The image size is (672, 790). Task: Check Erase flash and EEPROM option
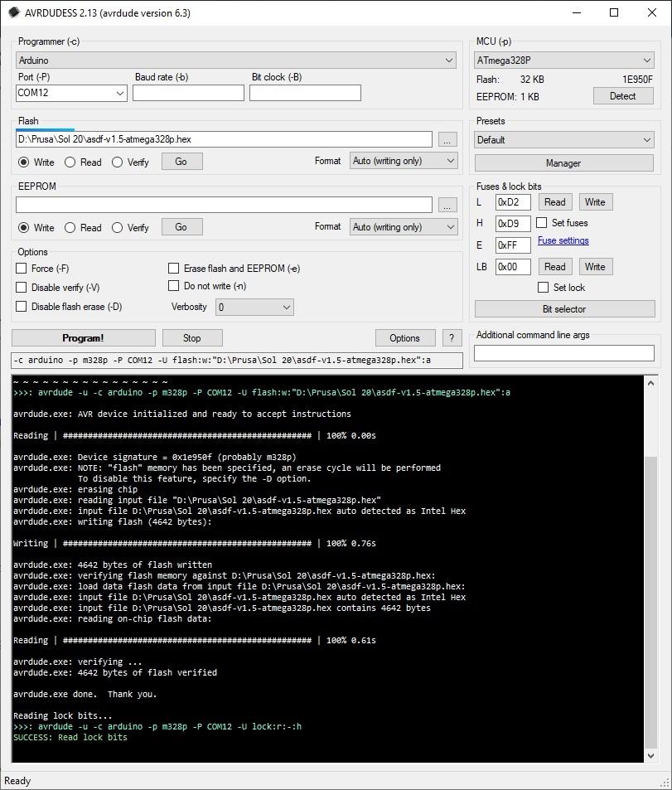point(174,269)
